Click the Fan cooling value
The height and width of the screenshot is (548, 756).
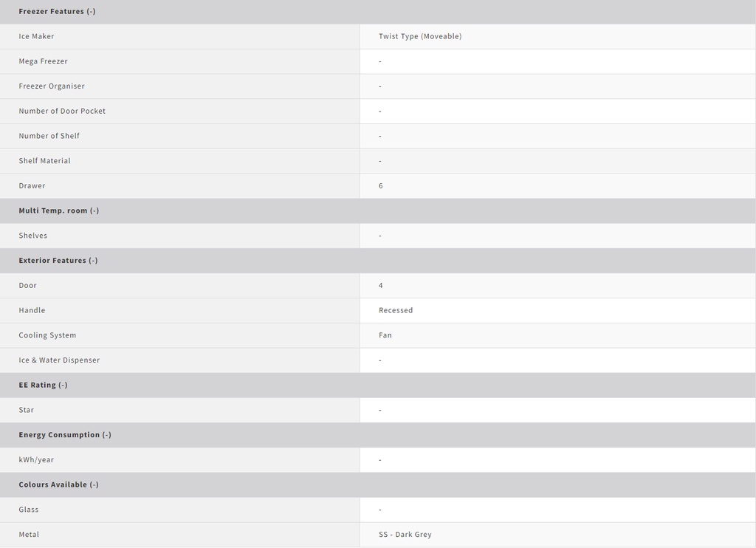pyautogui.click(x=385, y=335)
